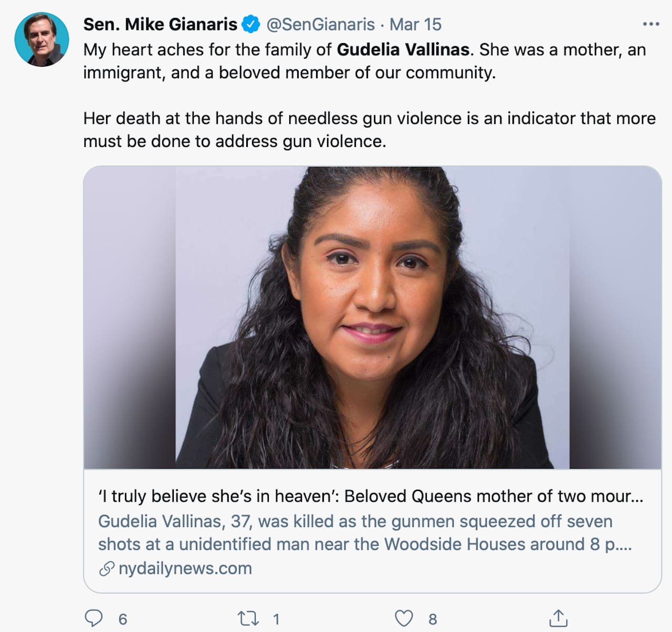Click the article headline 'I truly believe she's in heaven'
Screen dimensions: 672x632
coord(370,496)
